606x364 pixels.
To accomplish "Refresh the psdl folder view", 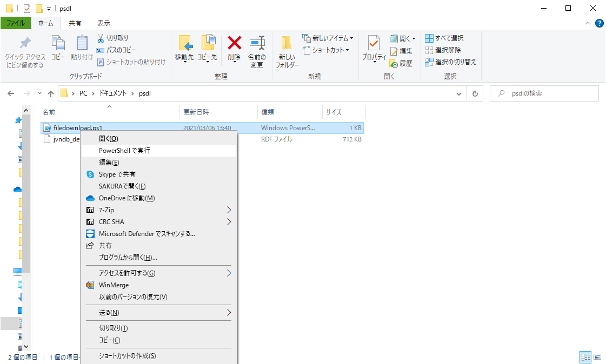I will pos(475,93).
